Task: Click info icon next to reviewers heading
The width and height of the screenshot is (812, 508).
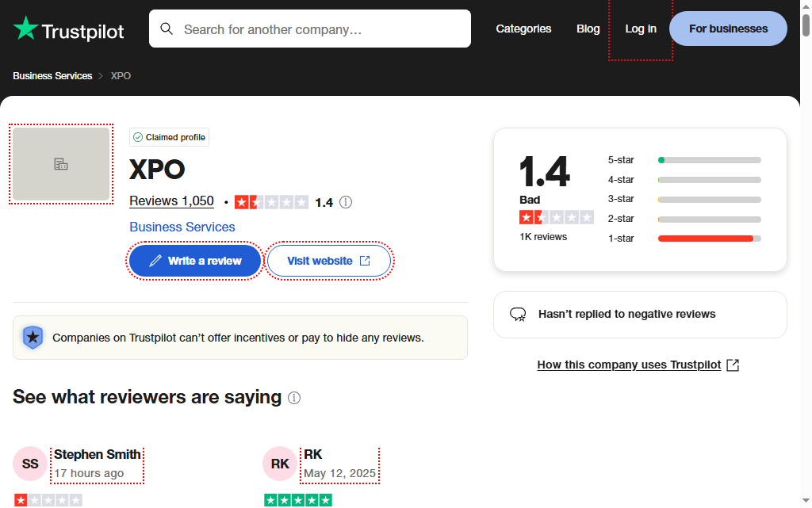Action: (294, 398)
